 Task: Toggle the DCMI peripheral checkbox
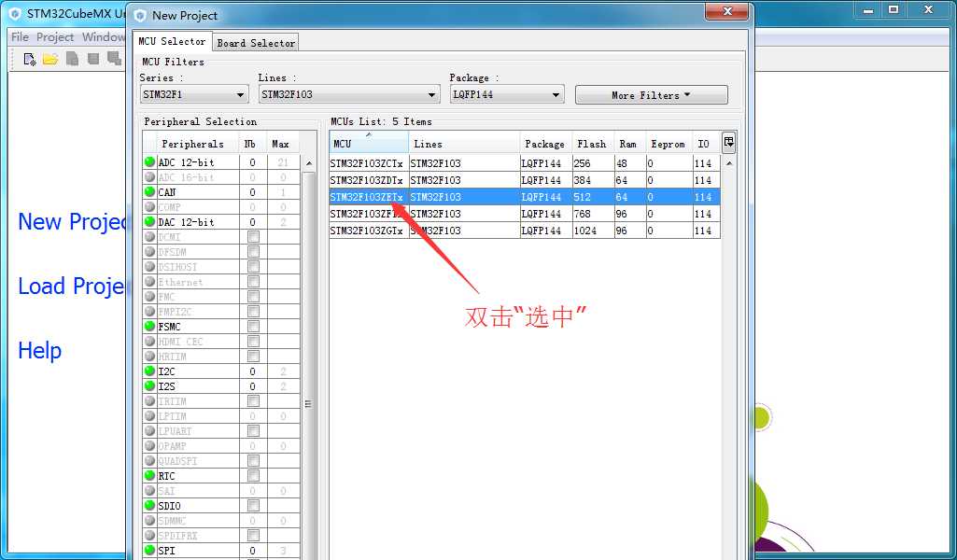tap(253, 237)
